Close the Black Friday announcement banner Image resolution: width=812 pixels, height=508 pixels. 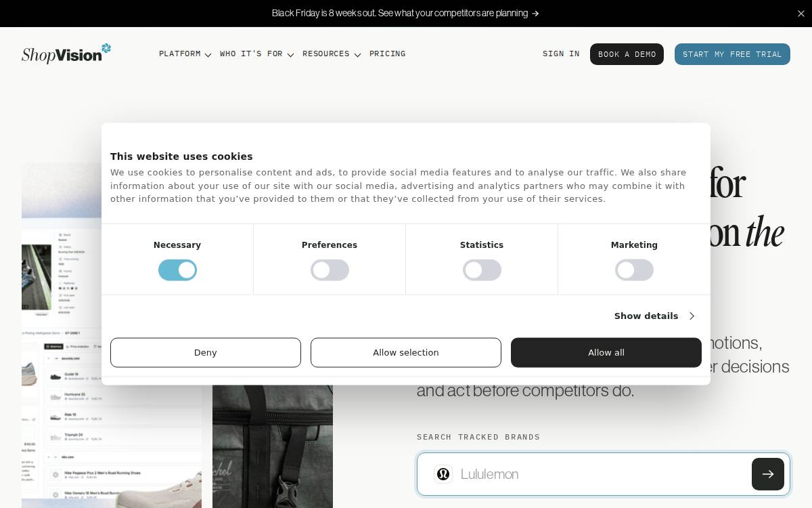[x=801, y=14]
